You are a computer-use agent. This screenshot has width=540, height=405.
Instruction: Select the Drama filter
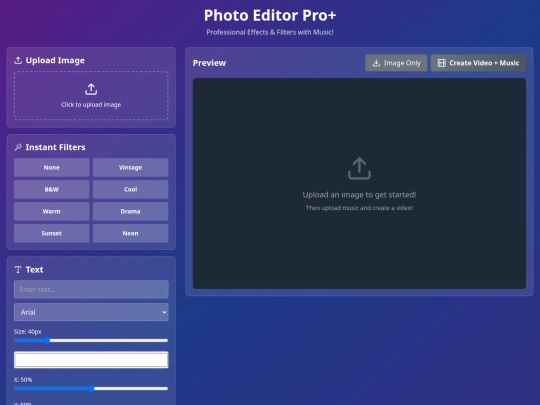131,211
